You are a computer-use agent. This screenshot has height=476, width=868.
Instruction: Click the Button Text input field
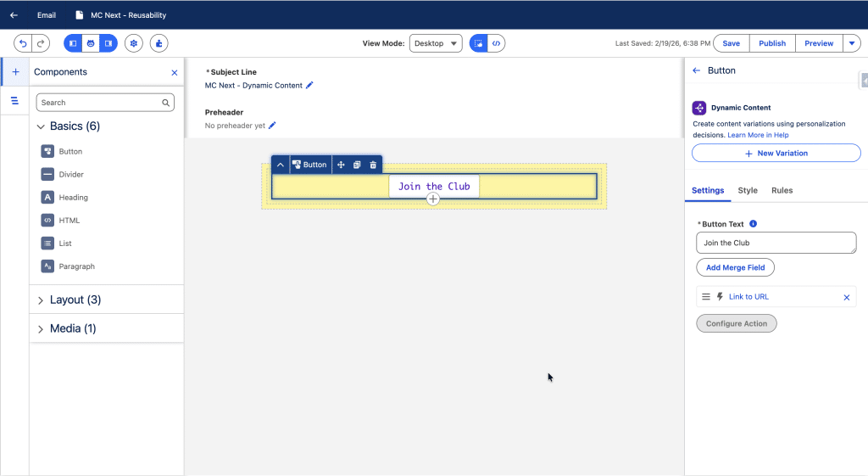(776, 243)
